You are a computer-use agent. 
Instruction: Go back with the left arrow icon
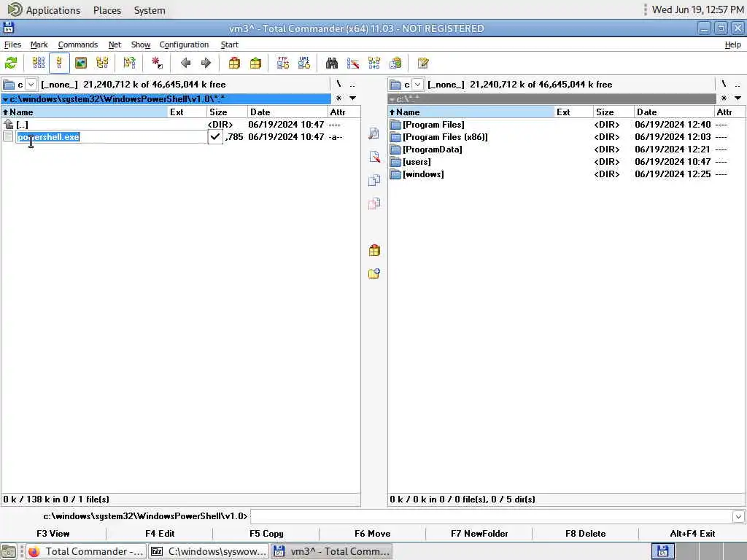[185, 63]
